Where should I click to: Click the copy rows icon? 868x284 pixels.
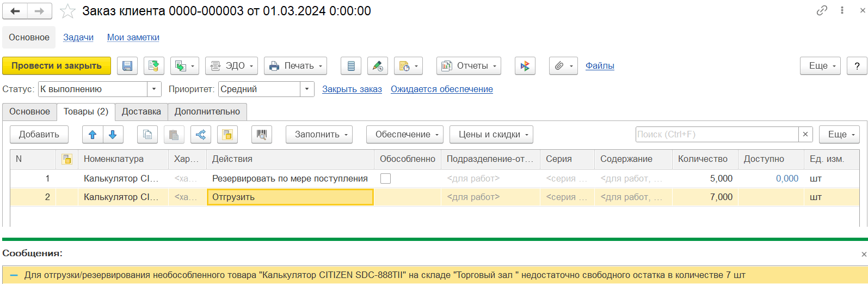point(147,135)
